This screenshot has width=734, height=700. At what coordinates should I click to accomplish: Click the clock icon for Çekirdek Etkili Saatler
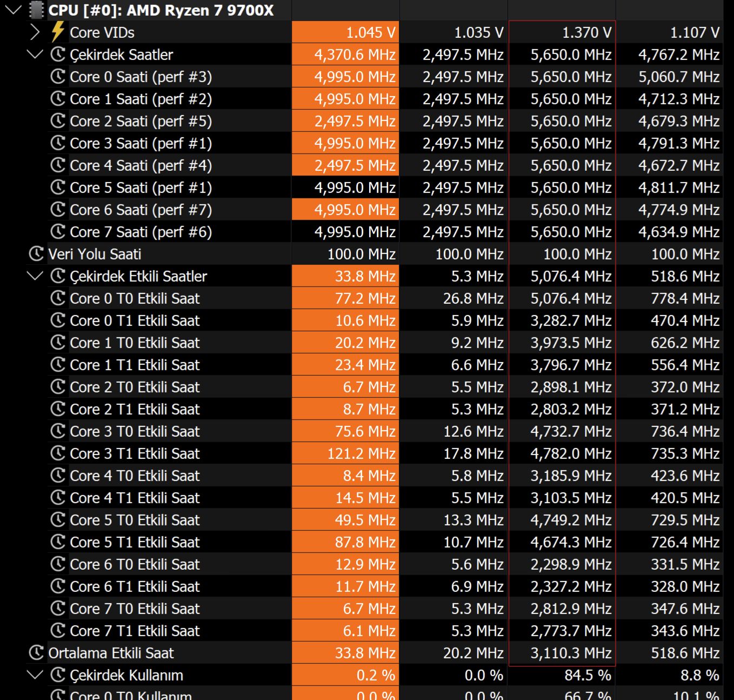coord(58,276)
